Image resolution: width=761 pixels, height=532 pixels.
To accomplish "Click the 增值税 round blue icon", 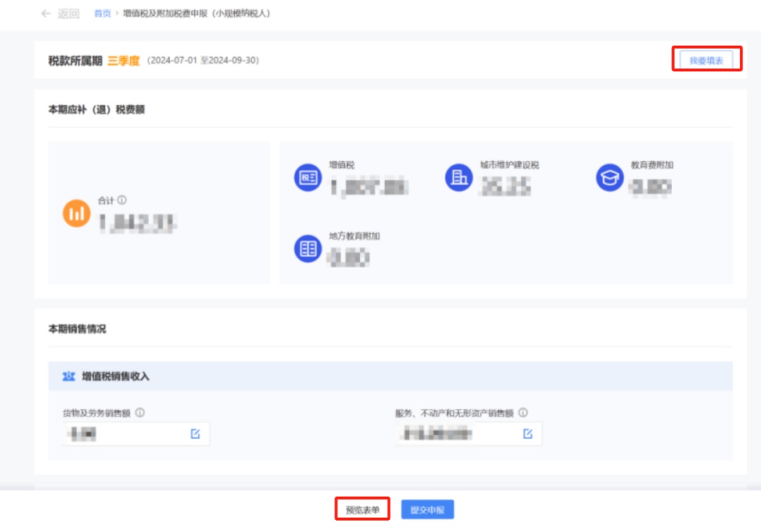I will pyautogui.click(x=308, y=177).
